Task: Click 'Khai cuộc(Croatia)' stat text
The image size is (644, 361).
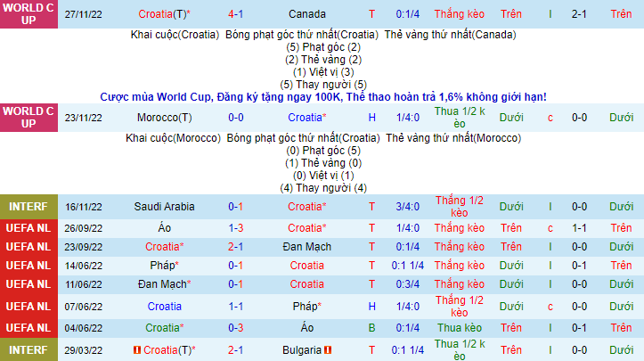Action: click(175, 35)
